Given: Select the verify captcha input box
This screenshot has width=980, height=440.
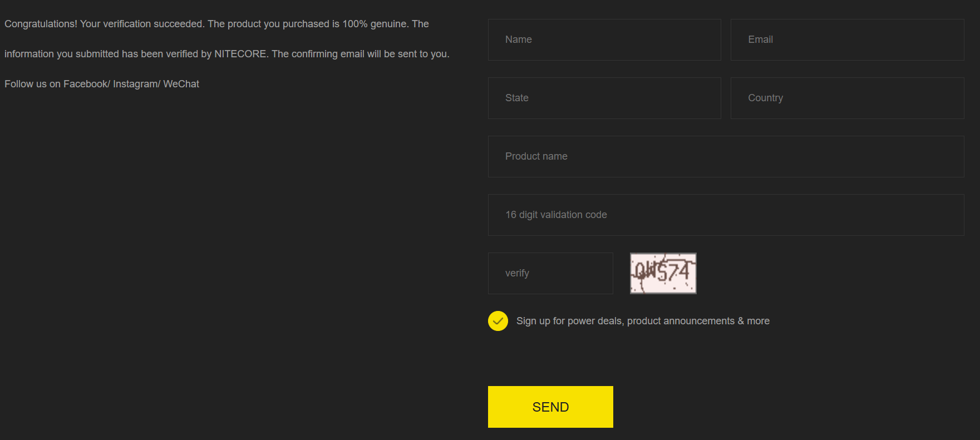Looking at the screenshot, I should pyautogui.click(x=550, y=273).
